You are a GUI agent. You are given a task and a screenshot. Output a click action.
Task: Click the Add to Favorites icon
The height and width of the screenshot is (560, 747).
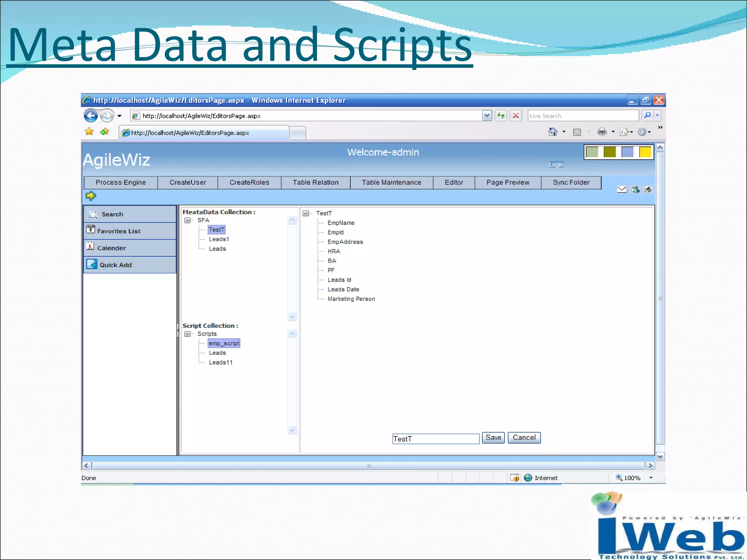[x=105, y=132]
